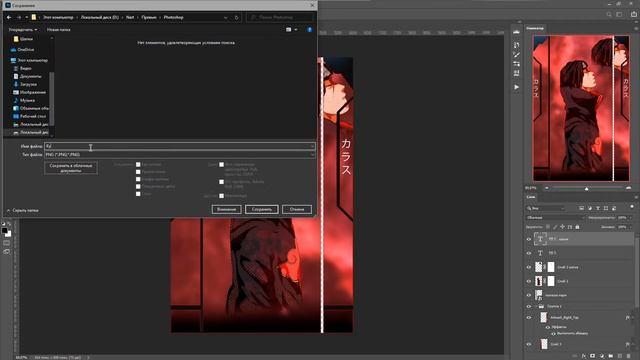Click 'Этот компьютер' in the breadcrumb path
The image size is (640, 360).
[58, 18]
